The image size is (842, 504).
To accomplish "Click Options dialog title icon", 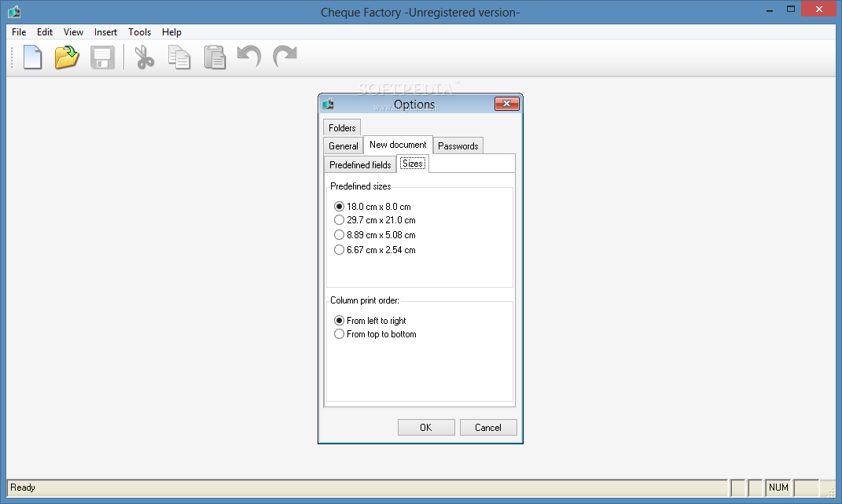I will [x=328, y=103].
